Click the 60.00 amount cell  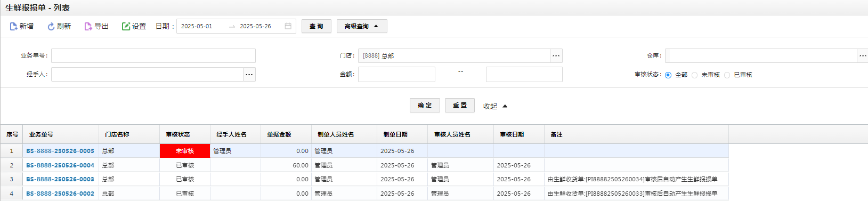coord(286,165)
